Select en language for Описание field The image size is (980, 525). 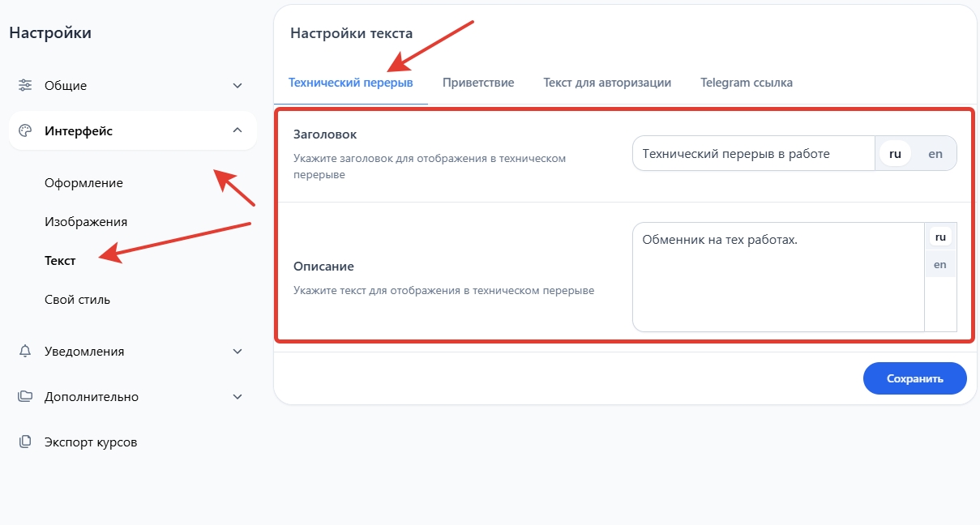(940, 264)
